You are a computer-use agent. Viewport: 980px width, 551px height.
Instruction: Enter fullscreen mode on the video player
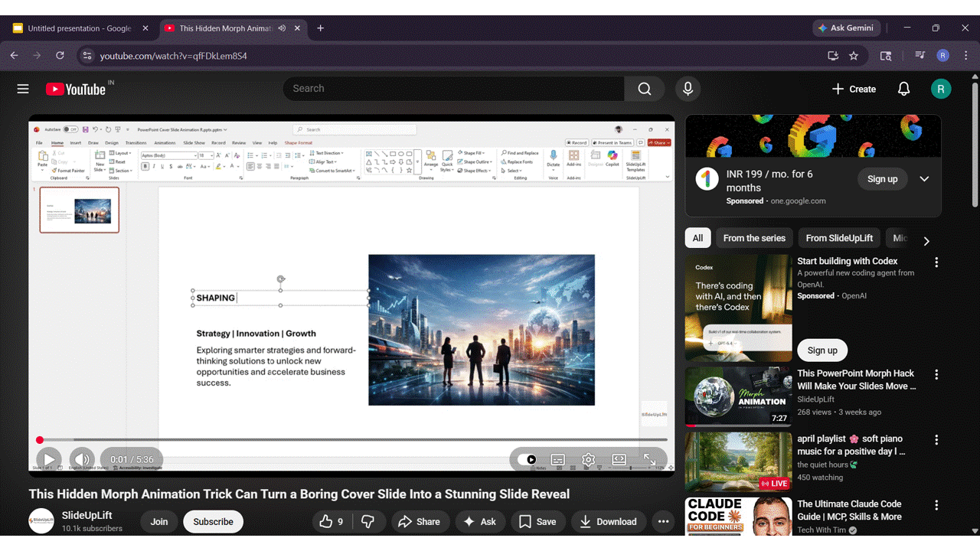[651, 459]
